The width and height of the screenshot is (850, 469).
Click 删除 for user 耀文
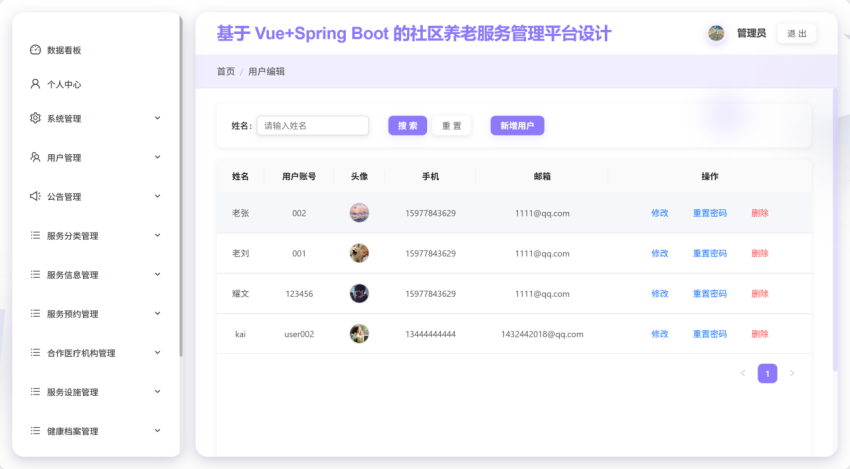point(760,293)
